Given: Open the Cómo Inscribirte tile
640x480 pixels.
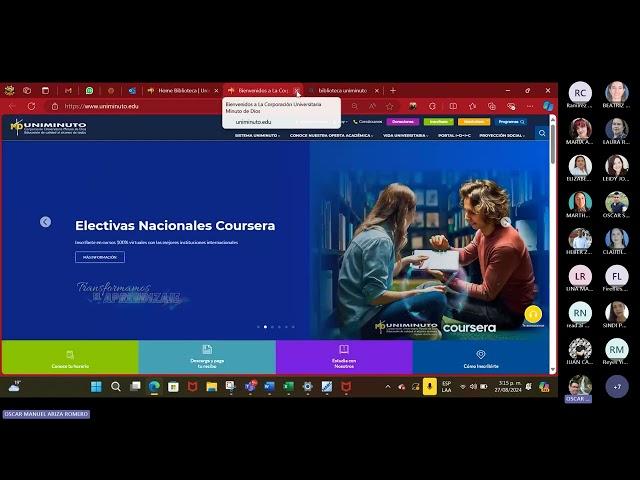Looking at the screenshot, I should (481, 357).
